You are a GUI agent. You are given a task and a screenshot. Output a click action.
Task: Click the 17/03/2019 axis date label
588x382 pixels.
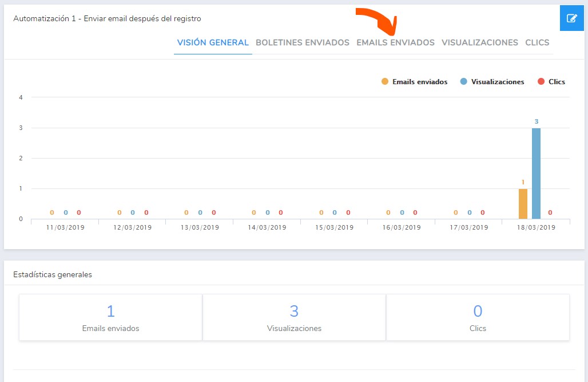(x=469, y=227)
